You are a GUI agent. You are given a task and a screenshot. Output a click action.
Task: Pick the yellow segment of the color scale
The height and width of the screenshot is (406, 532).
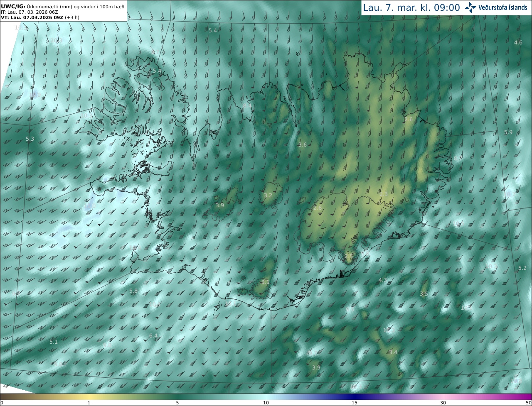89,396
